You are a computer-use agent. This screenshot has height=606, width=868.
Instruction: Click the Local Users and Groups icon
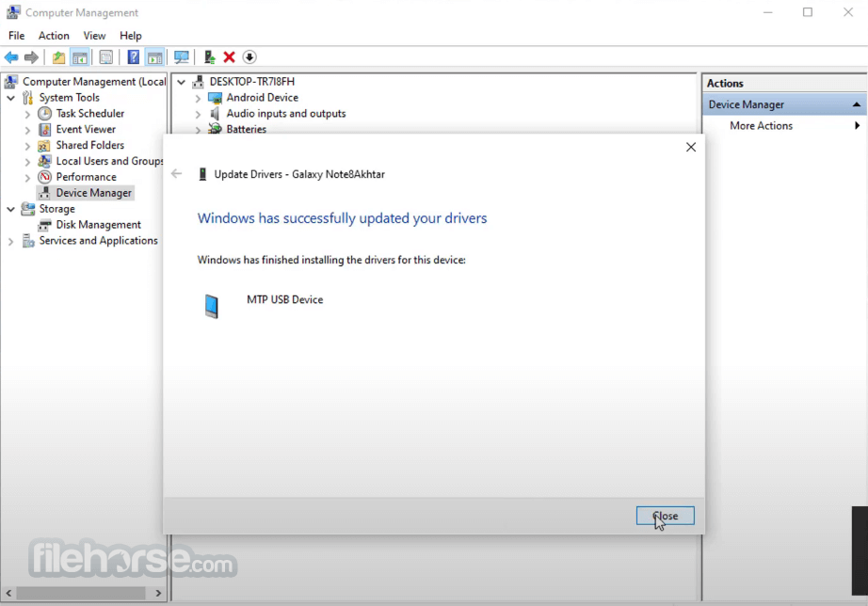point(45,161)
